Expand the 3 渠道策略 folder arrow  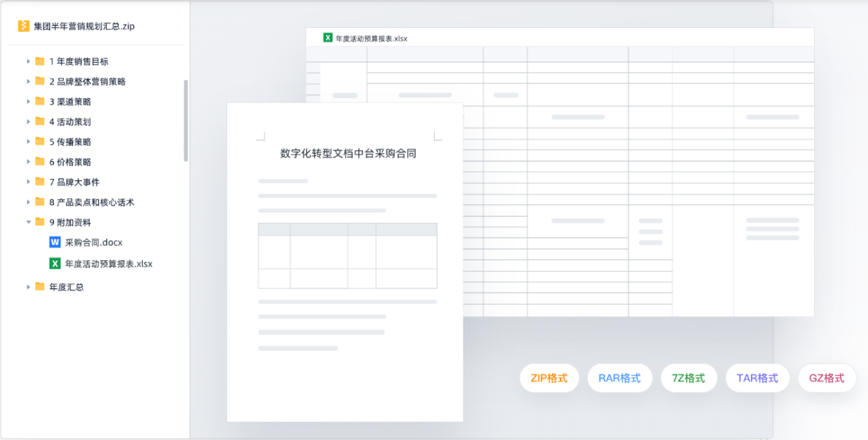pos(29,101)
